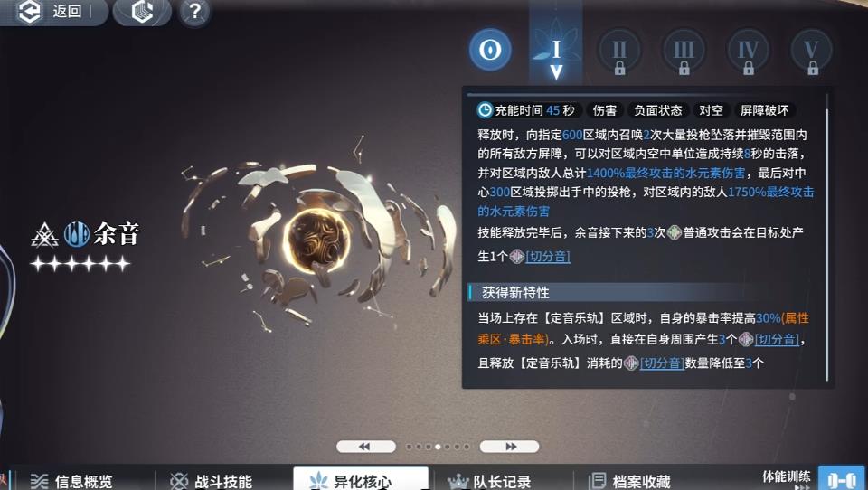Select the first page indicator dot
The image size is (868, 490).
tap(409, 447)
